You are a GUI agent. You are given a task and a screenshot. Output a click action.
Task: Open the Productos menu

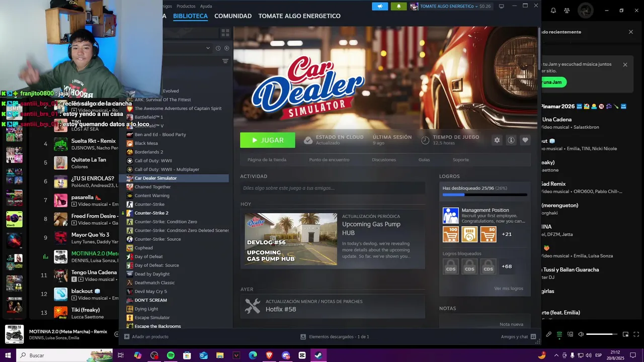pos(186,6)
